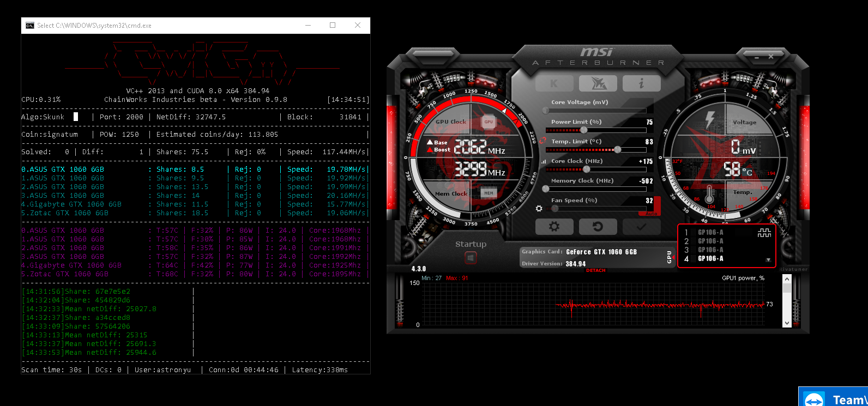Click the Power Limit value 75

point(649,122)
